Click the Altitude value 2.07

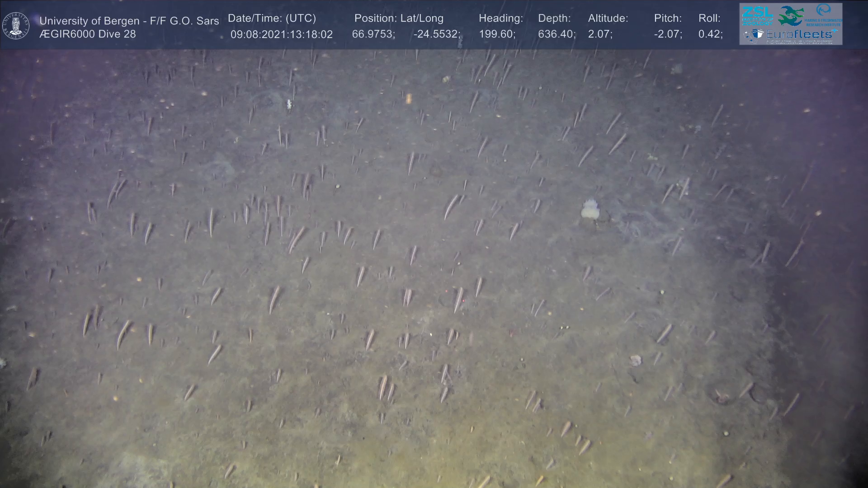tap(600, 34)
